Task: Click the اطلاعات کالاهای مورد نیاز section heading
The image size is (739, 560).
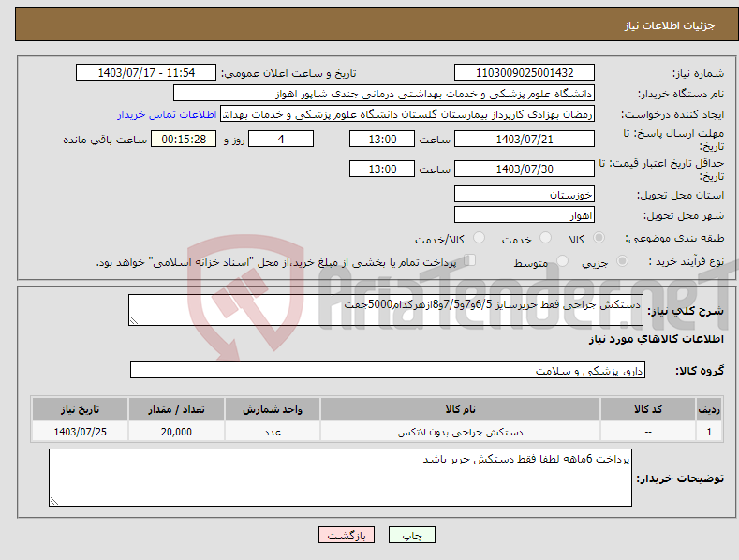Action: click(x=656, y=339)
